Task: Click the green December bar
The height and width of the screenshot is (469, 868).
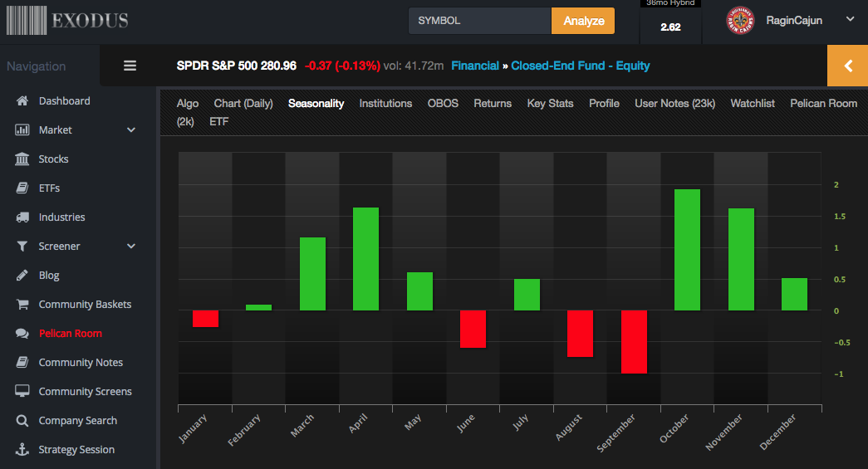Action: (794, 294)
